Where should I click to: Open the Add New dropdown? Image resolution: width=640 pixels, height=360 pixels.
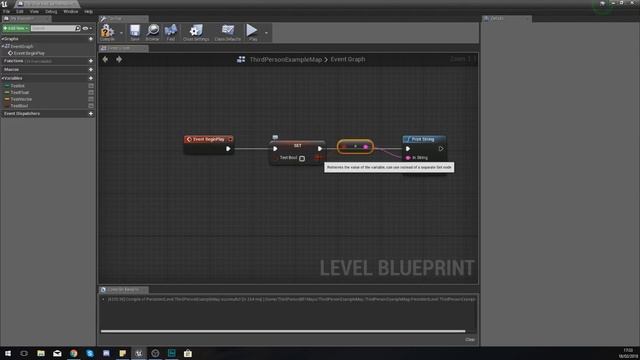[16, 28]
